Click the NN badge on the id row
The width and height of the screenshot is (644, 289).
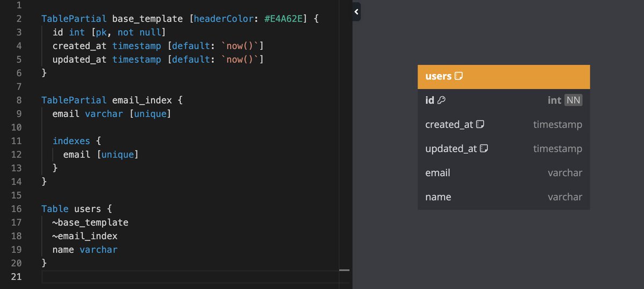click(573, 100)
